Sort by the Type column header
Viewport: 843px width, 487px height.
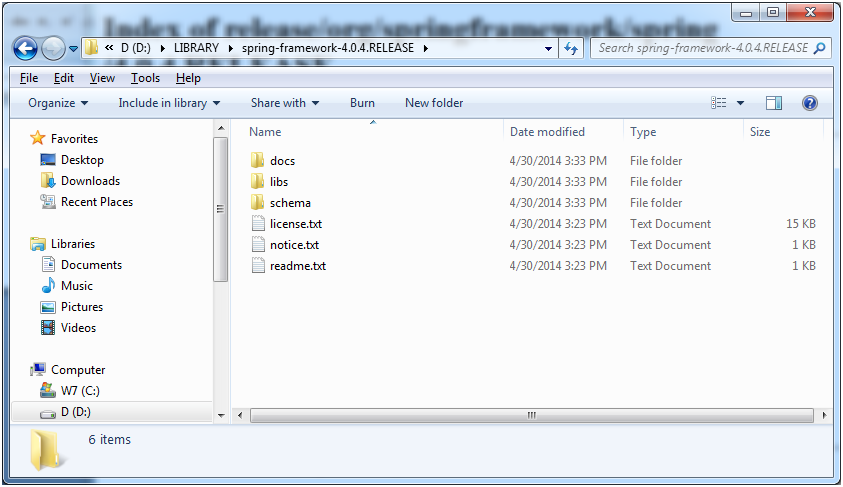[x=643, y=132]
